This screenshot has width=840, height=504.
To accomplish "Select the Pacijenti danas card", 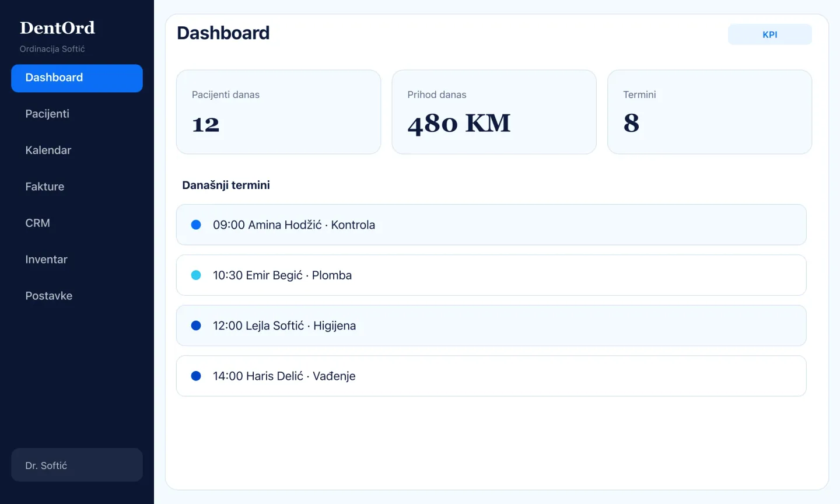I will pyautogui.click(x=279, y=112).
